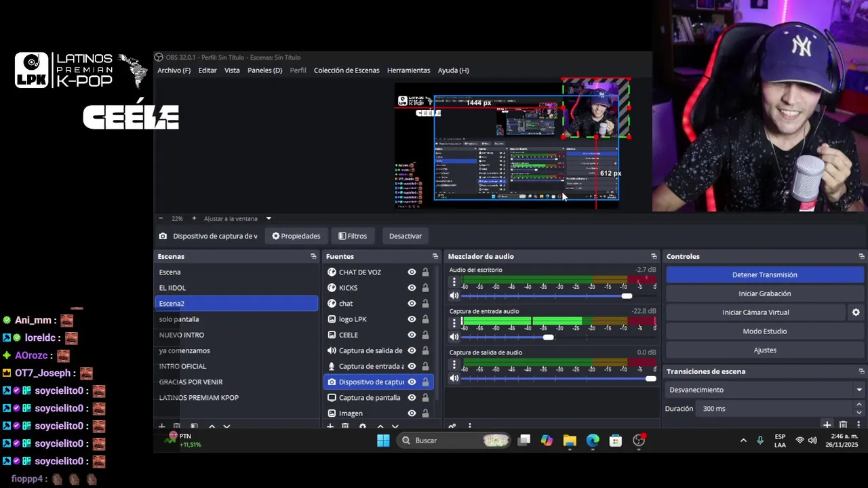Click the monitor icon of Captura de pantalla source

tap(332, 397)
